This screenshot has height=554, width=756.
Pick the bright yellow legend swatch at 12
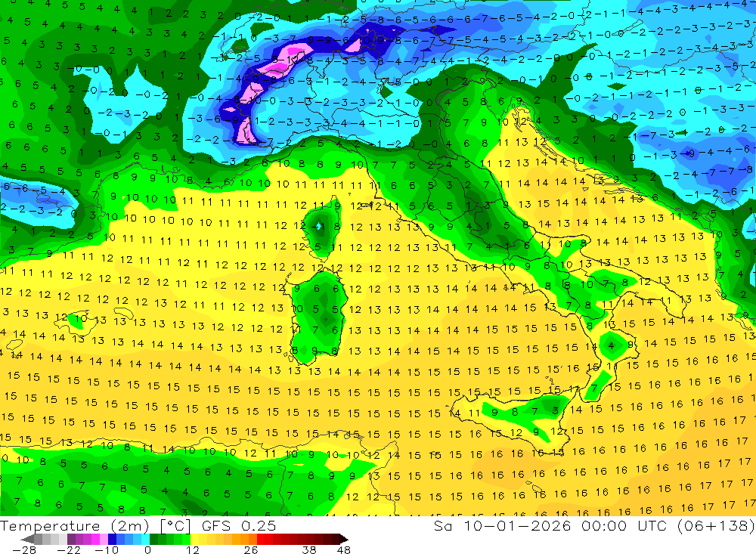(194, 539)
